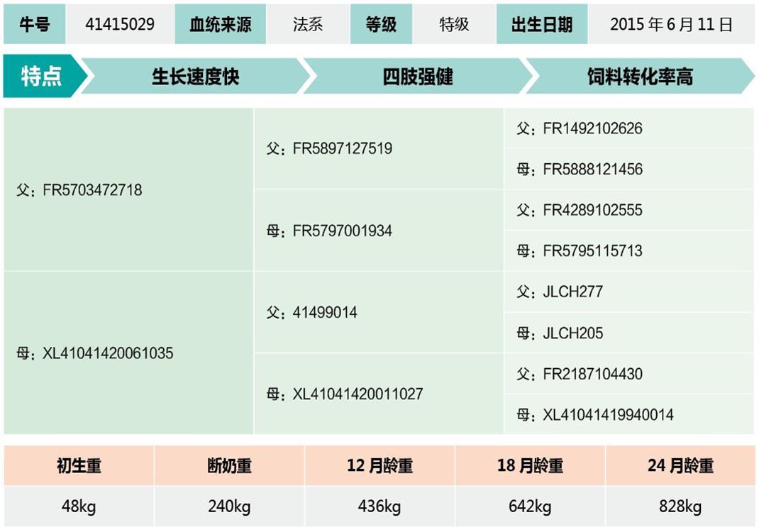Click the 特点 arrow tag
759x532 pixels.
click(x=42, y=77)
